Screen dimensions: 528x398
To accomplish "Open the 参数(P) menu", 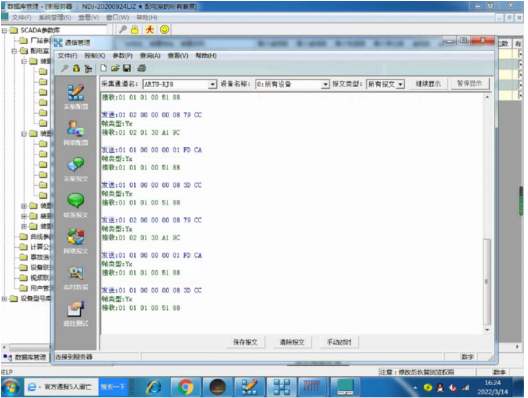I will pyautogui.click(x=122, y=56).
